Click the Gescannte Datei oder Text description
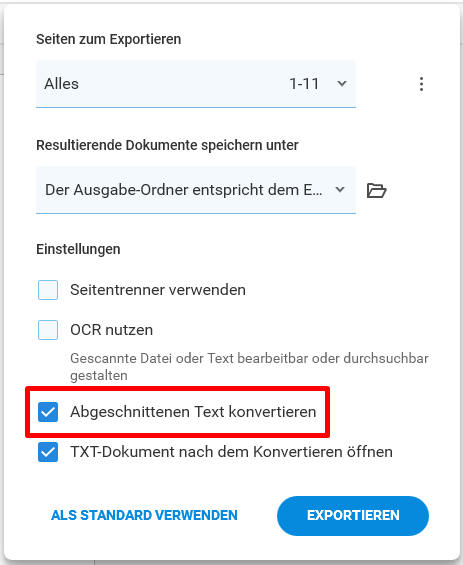This screenshot has height=565, width=463. [249, 367]
